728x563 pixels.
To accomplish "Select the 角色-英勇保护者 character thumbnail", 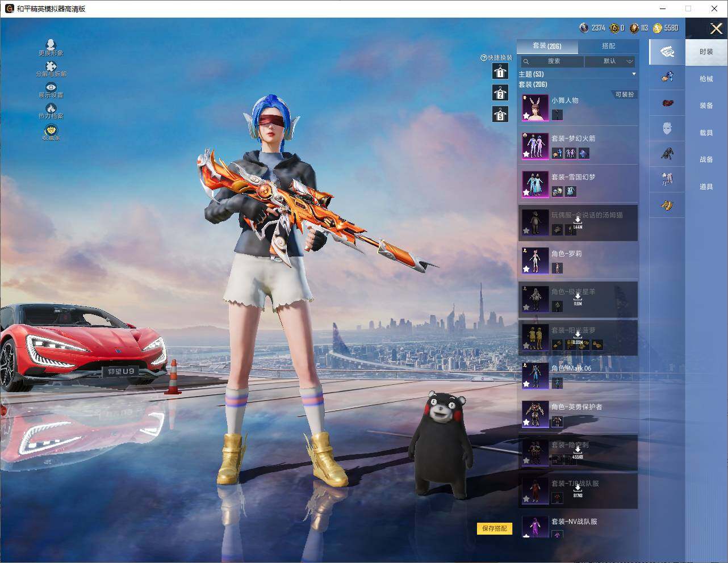I will coord(535,414).
